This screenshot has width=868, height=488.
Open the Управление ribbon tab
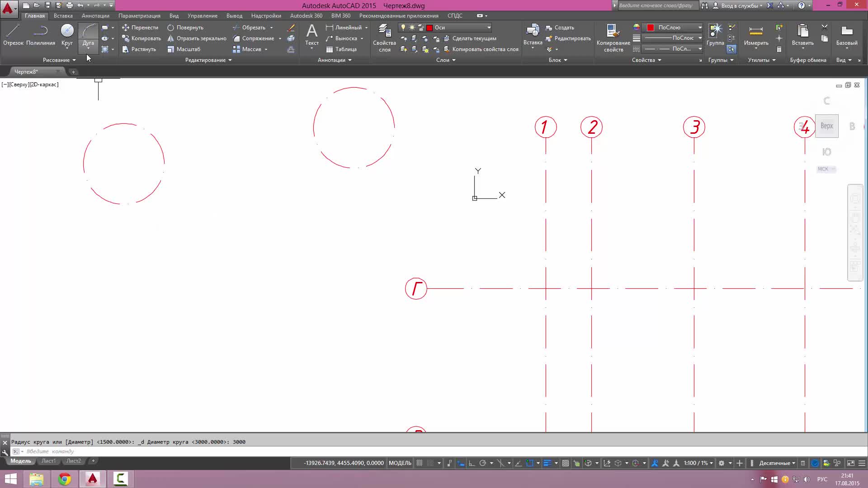202,16
